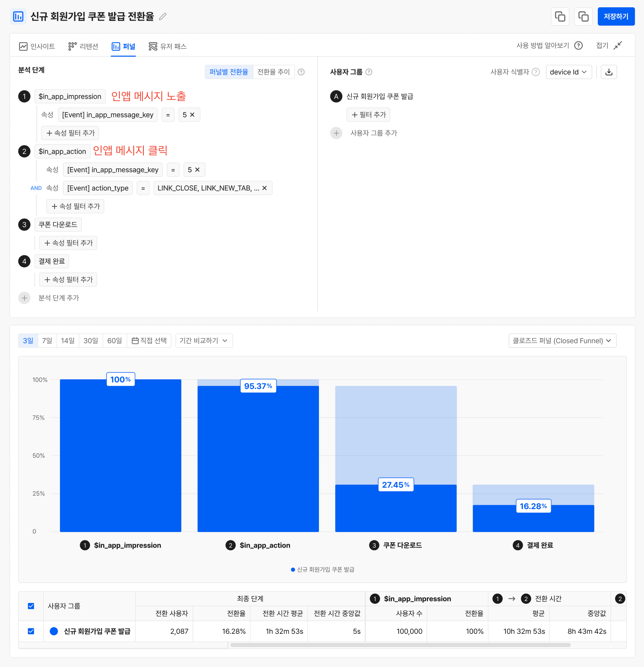Select the 14일 period
Image resolution: width=644 pixels, height=667 pixels.
click(x=68, y=341)
